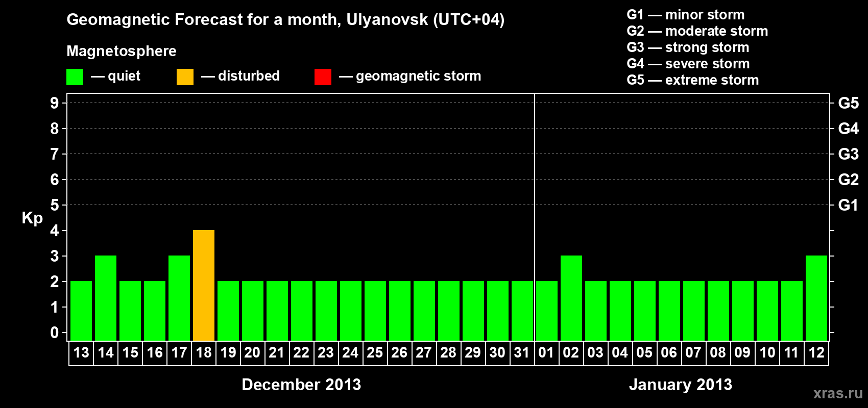Click the G5 storm level label
Image resolution: width=868 pixels, height=408 pixels.
[849, 103]
